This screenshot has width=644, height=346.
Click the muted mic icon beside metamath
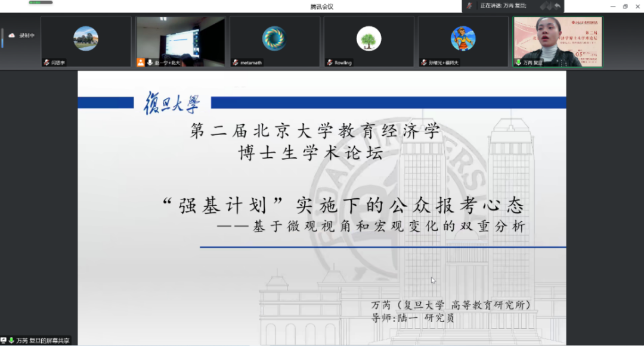tap(235, 63)
